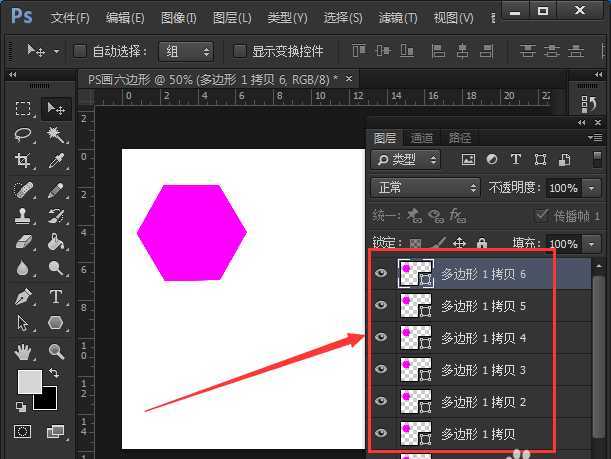The width and height of the screenshot is (611, 459).
Task: Switch to the 通道 tab
Action: [421, 138]
